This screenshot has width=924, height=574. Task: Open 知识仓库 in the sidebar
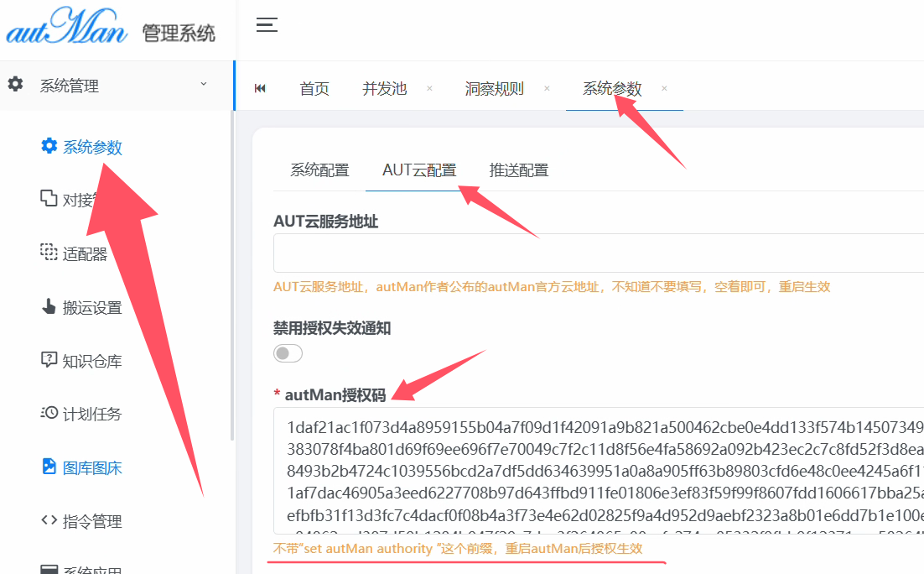pyautogui.click(x=92, y=361)
